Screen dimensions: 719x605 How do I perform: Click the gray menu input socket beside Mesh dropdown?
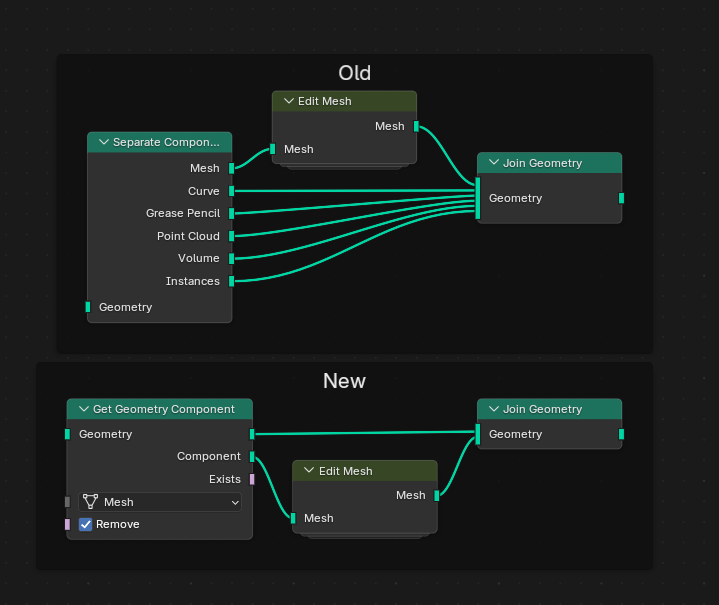(67, 502)
